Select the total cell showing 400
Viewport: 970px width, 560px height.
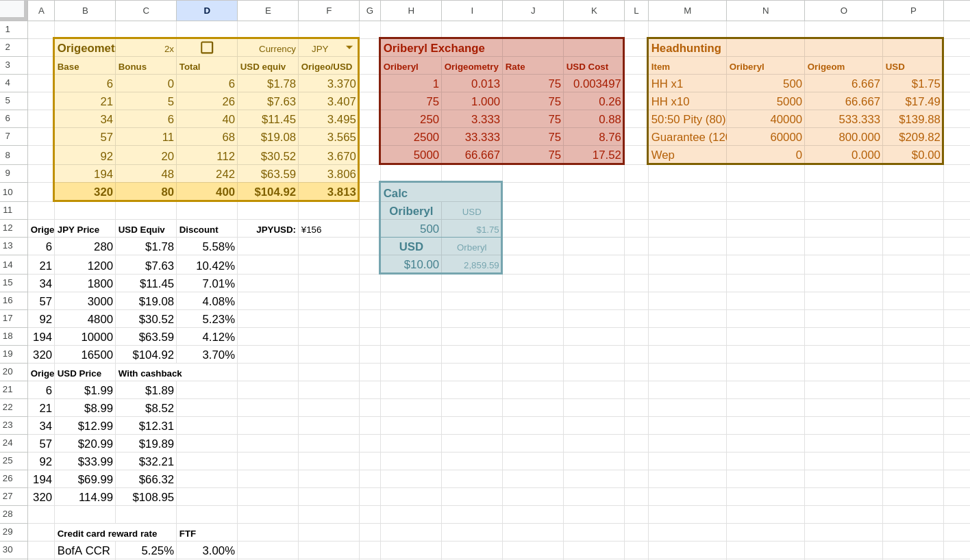(x=207, y=192)
